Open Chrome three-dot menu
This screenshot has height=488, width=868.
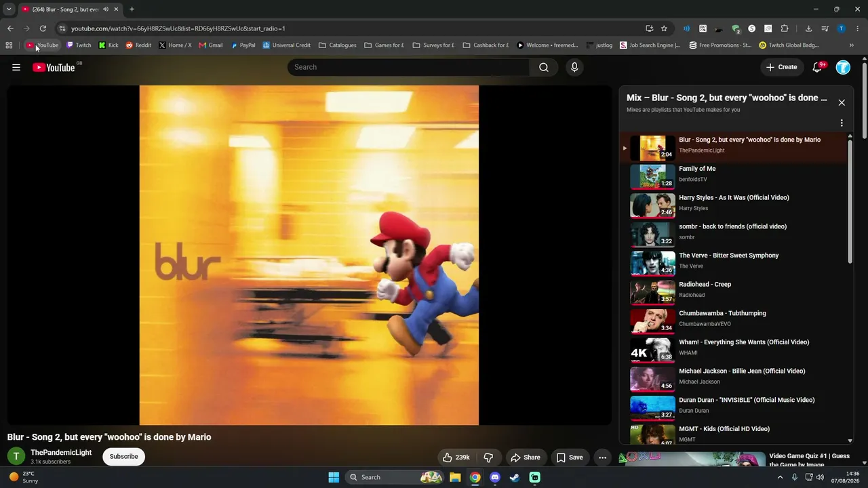(858, 28)
